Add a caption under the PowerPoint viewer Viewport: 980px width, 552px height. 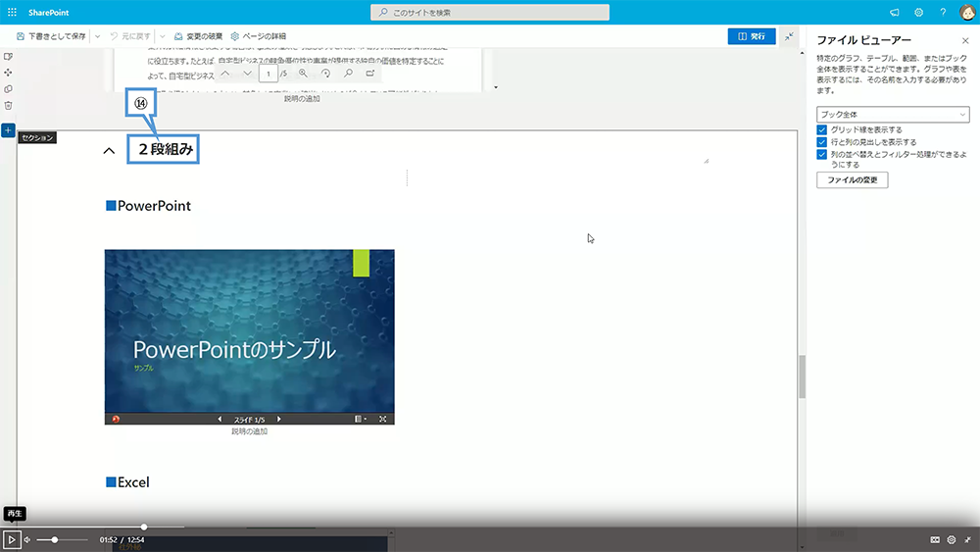coord(249,431)
